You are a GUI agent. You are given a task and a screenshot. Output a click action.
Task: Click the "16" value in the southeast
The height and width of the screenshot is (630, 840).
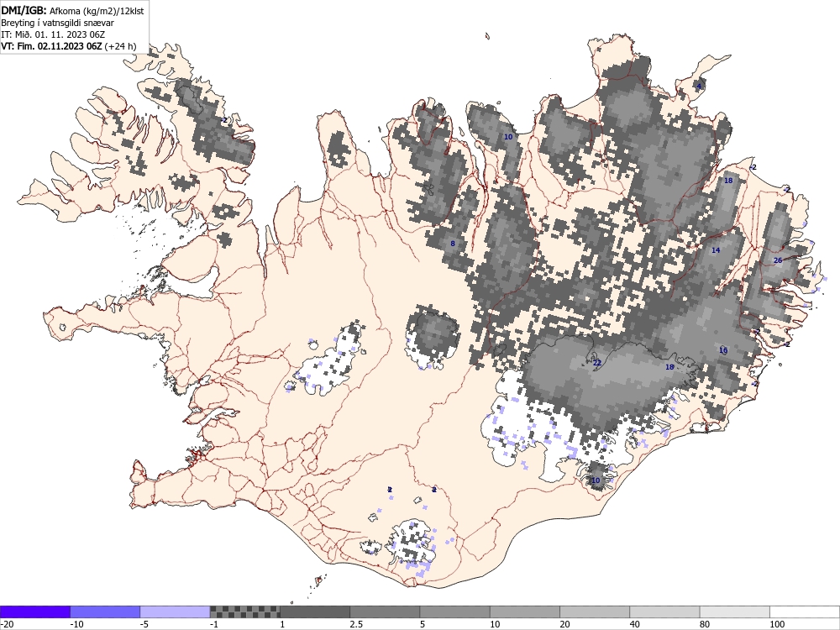click(723, 350)
